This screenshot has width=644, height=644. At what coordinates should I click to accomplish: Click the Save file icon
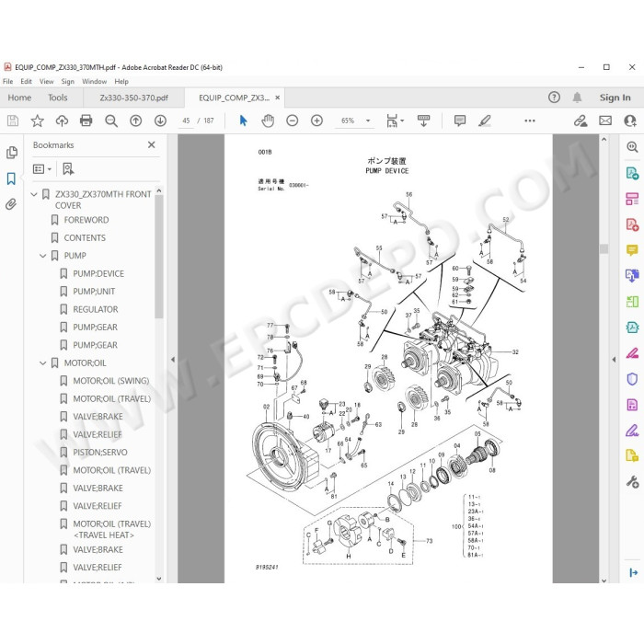(13, 121)
